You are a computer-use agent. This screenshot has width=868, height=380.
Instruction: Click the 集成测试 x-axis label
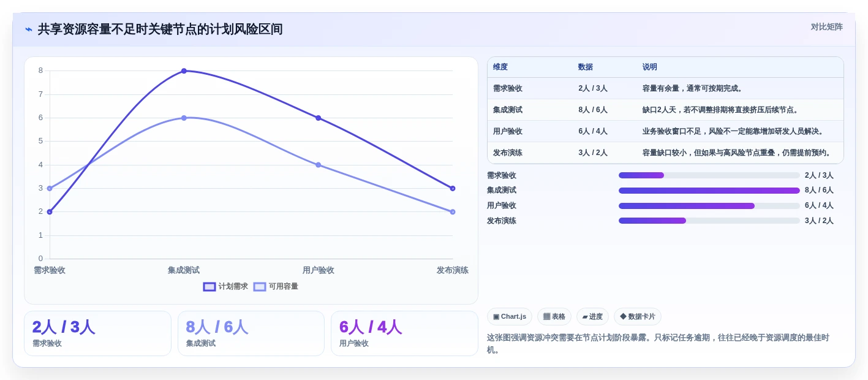pyautogui.click(x=184, y=270)
